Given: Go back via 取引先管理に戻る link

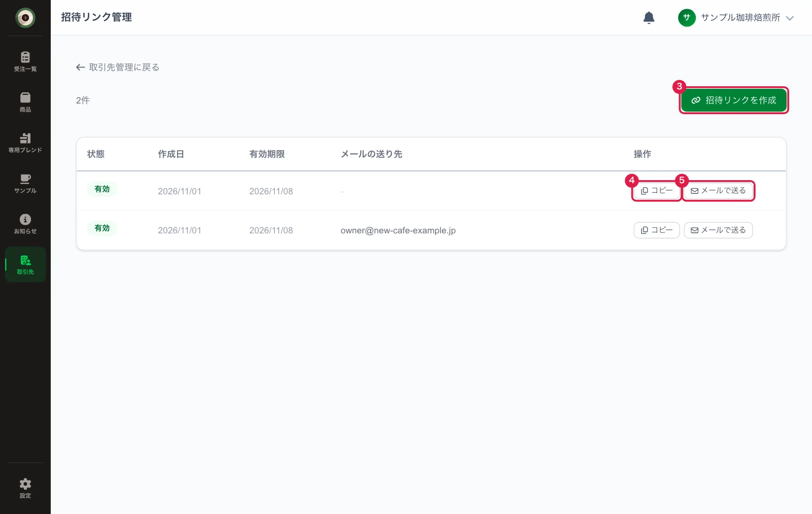Looking at the screenshot, I should pyautogui.click(x=118, y=67).
